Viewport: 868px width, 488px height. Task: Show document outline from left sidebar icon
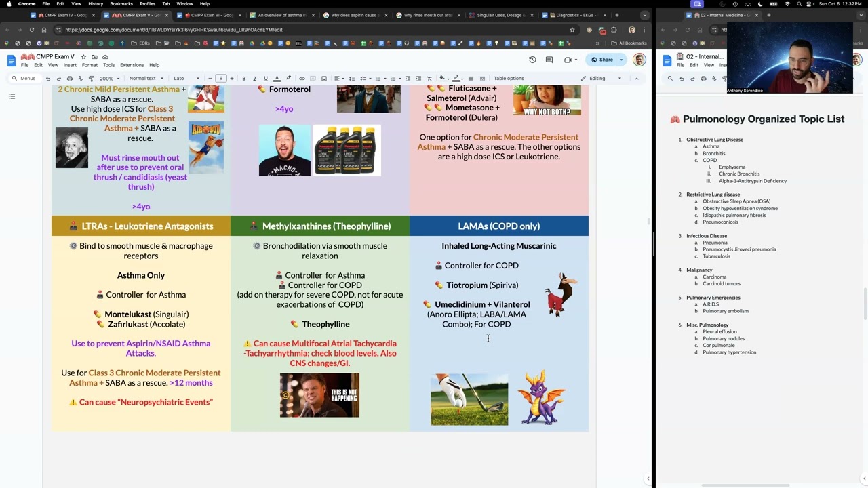(12, 96)
